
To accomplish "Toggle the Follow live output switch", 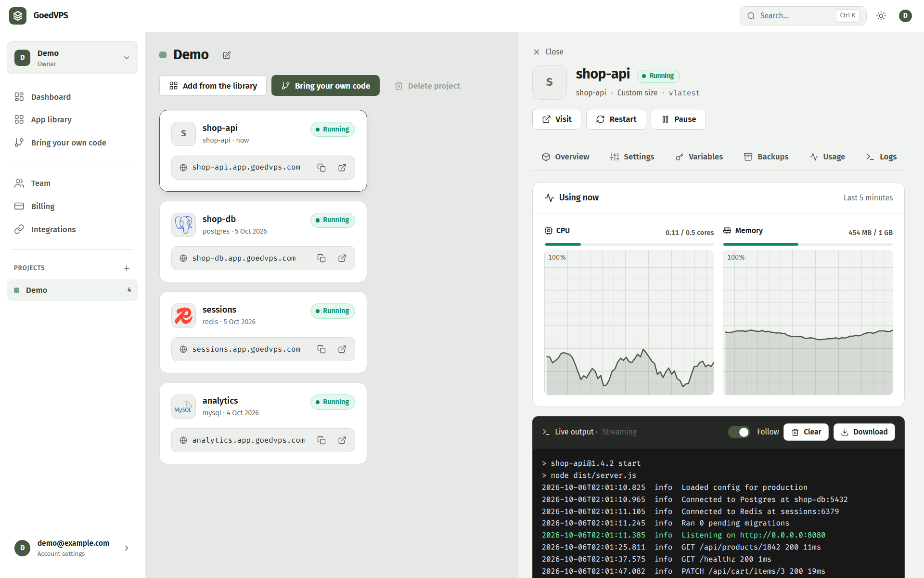I will click(x=739, y=432).
